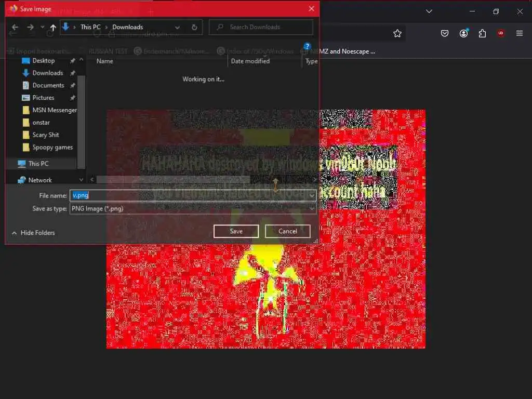The image size is (532, 399).
Task: Sort files by the Type column
Action: 311,61
